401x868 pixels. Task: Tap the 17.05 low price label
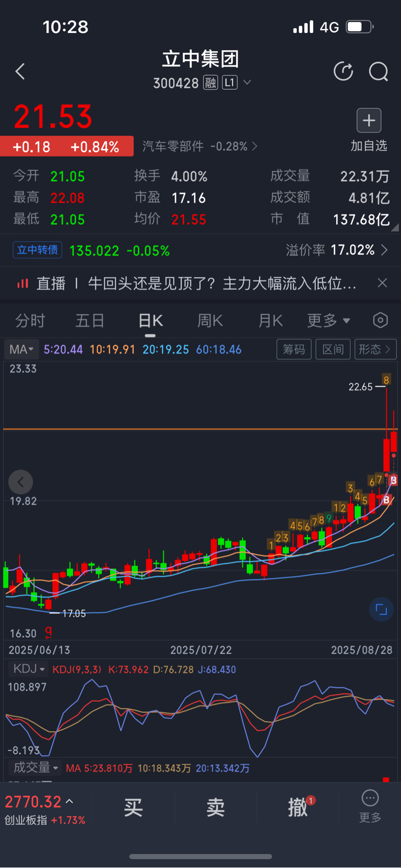tap(74, 613)
